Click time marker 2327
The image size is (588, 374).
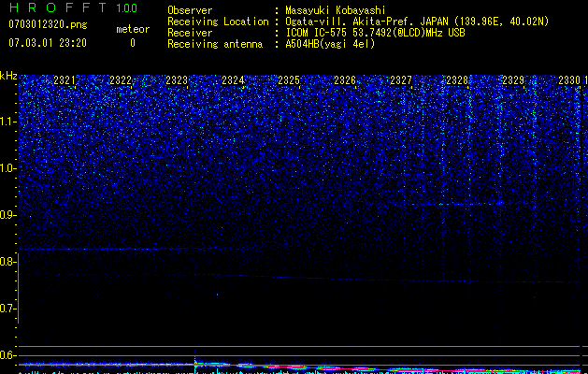(401, 80)
